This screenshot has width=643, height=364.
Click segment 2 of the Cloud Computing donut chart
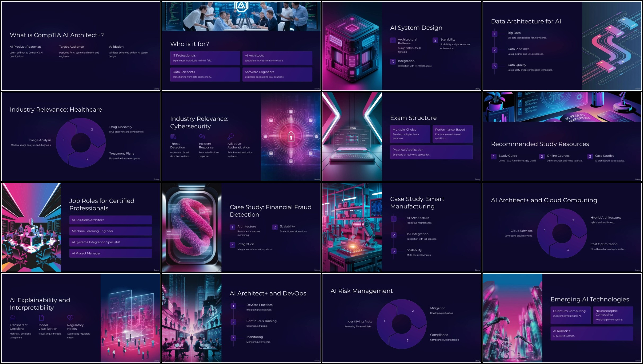pyautogui.click(x=573, y=220)
